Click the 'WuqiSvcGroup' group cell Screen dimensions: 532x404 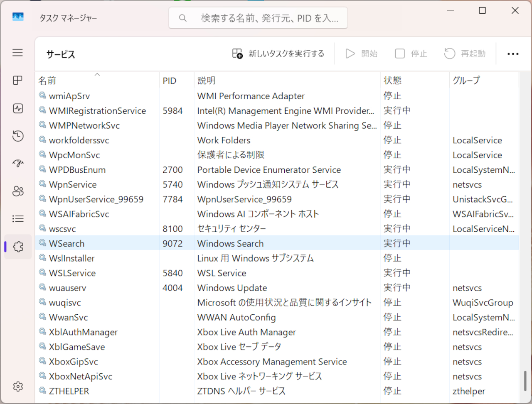point(483,303)
